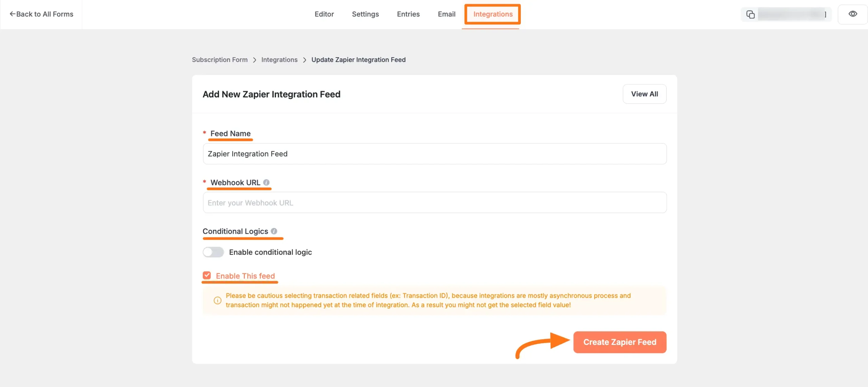Click into the Webhook URL field
Screen dimensions: 868x387
434,202
